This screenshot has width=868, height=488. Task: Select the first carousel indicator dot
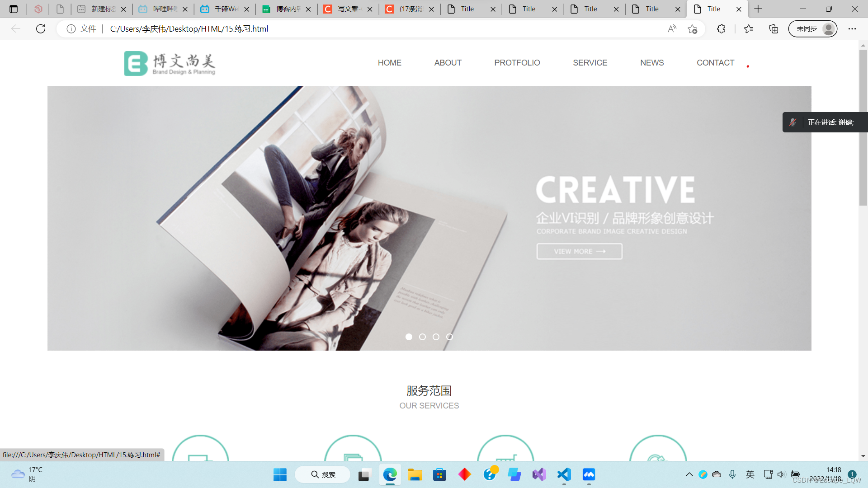[409, 337]
